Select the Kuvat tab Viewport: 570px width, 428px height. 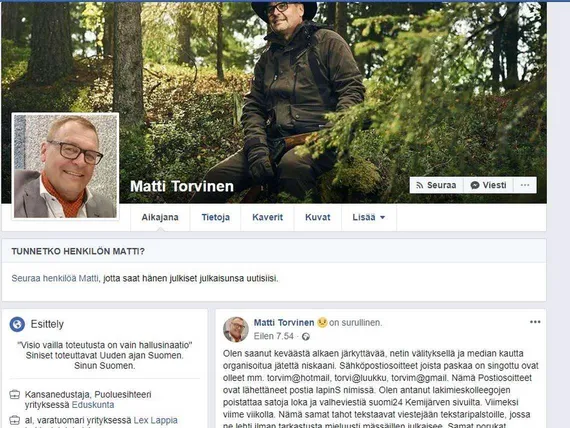pos(318,217)
